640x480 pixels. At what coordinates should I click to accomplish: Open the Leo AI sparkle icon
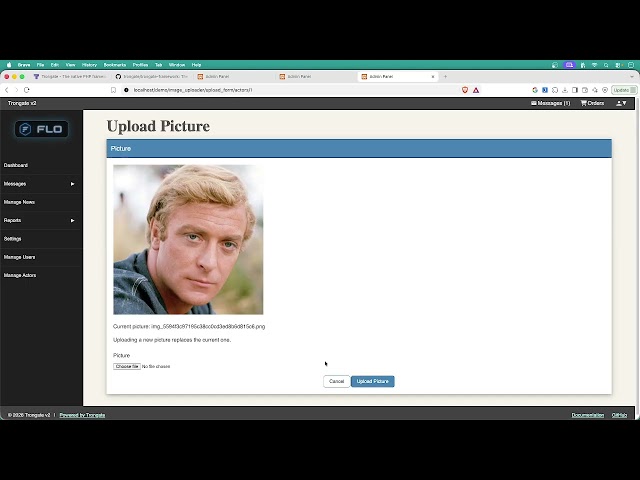point(595,90)
